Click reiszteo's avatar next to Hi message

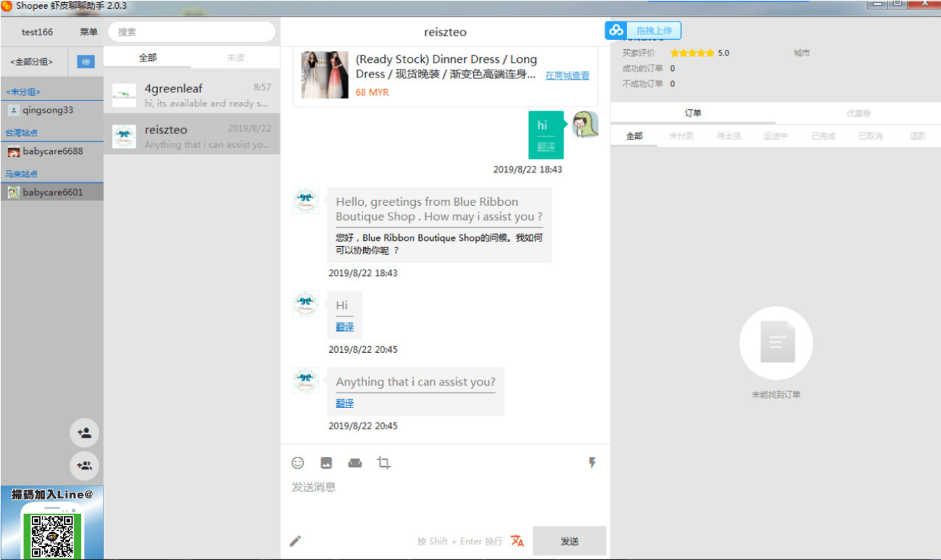[305, 304]
